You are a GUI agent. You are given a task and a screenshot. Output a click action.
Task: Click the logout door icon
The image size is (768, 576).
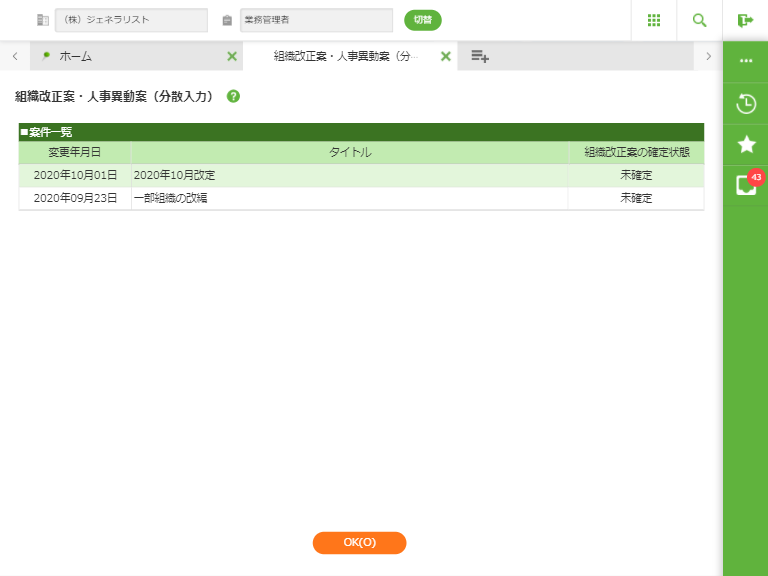tap(745, 20)
